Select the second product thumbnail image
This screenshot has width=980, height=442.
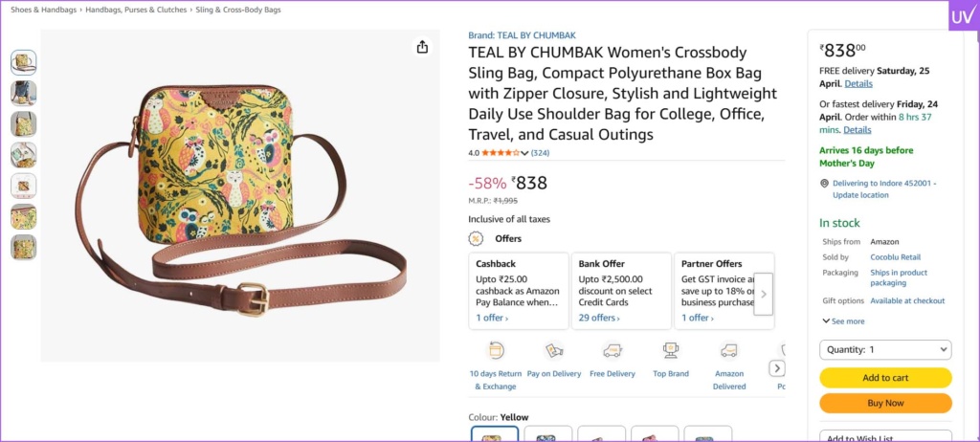[x=24, y=93]
